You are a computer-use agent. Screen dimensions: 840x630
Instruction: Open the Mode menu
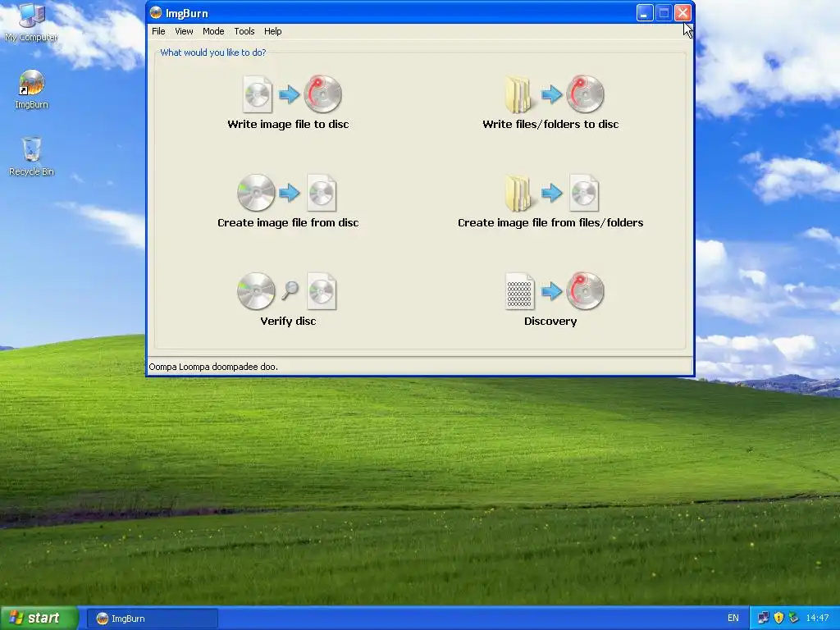pyautogui.click(x=213, y=31)
